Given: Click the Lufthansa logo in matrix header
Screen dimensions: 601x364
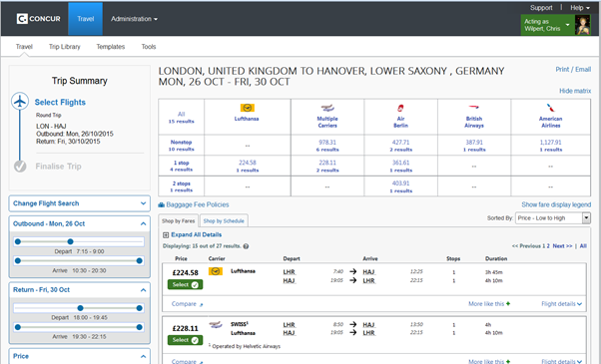Looking at the screenshot, I should click(x=248, y=108).
